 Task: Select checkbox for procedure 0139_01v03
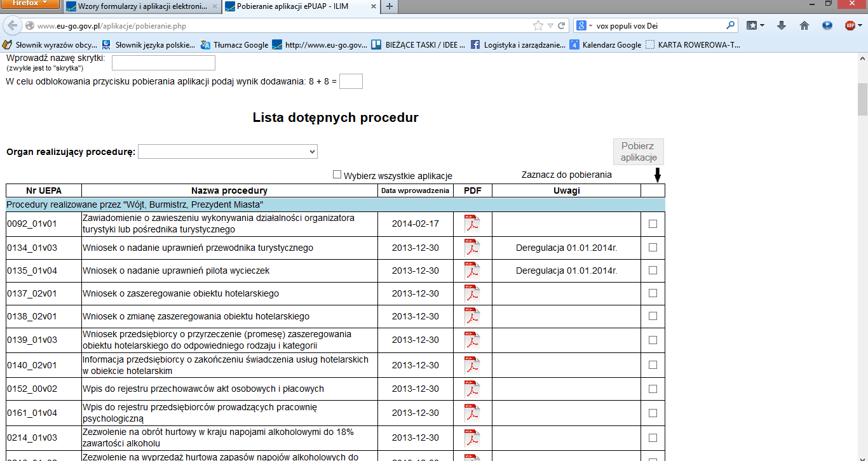tap(653, 340)
